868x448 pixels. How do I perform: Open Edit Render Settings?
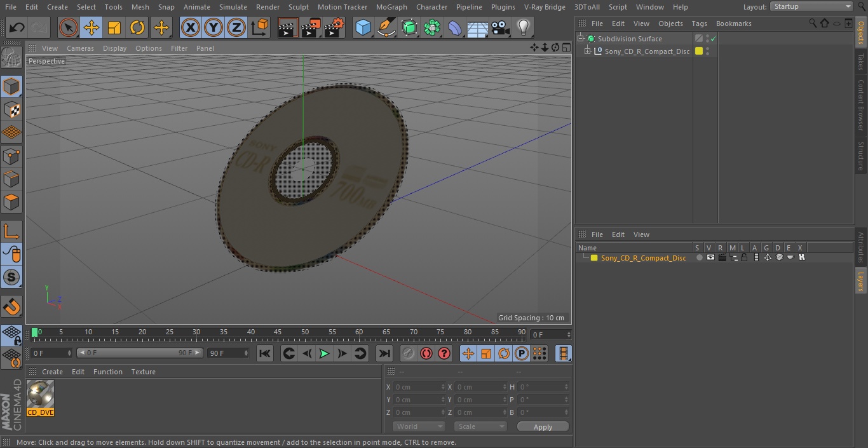(x=334, y=28)
